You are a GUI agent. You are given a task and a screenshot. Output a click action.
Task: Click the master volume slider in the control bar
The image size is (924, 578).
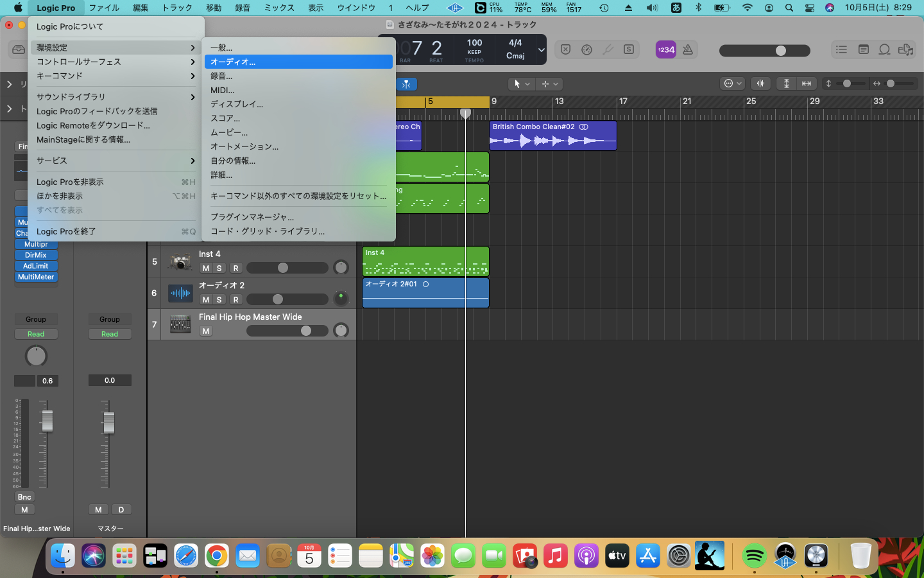pos(765,51)
